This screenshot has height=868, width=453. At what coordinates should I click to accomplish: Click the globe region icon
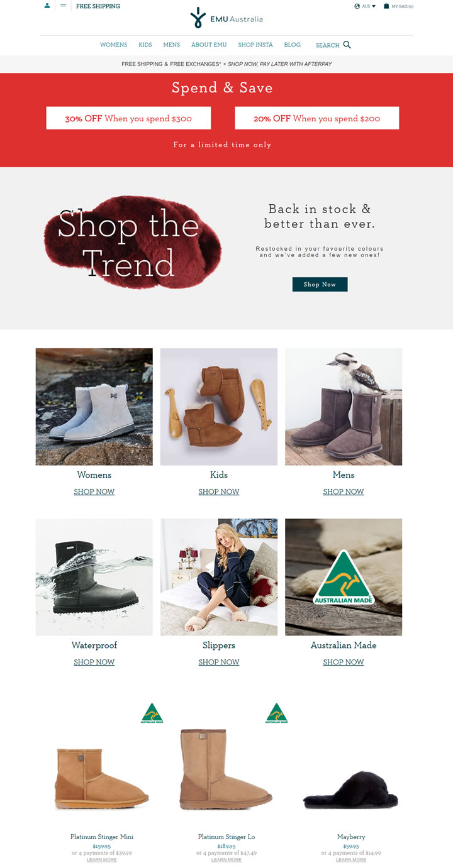(x=357, y=6)
